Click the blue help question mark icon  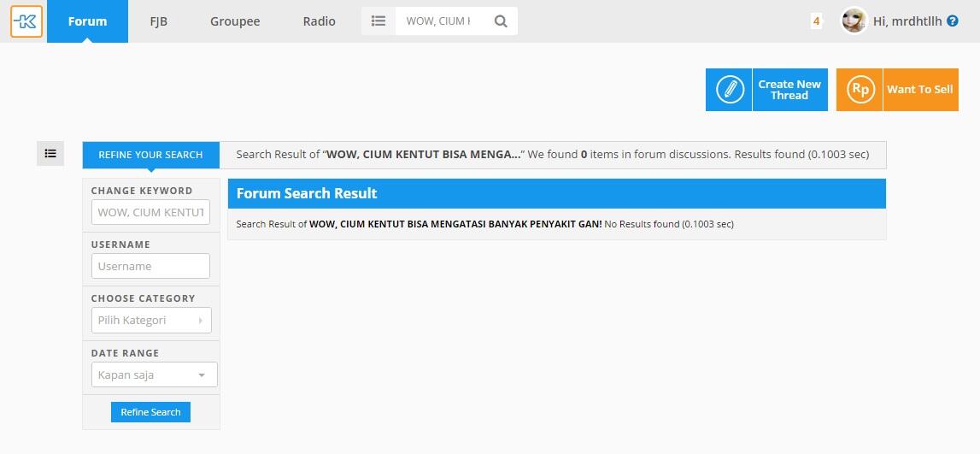pos(953,21)
